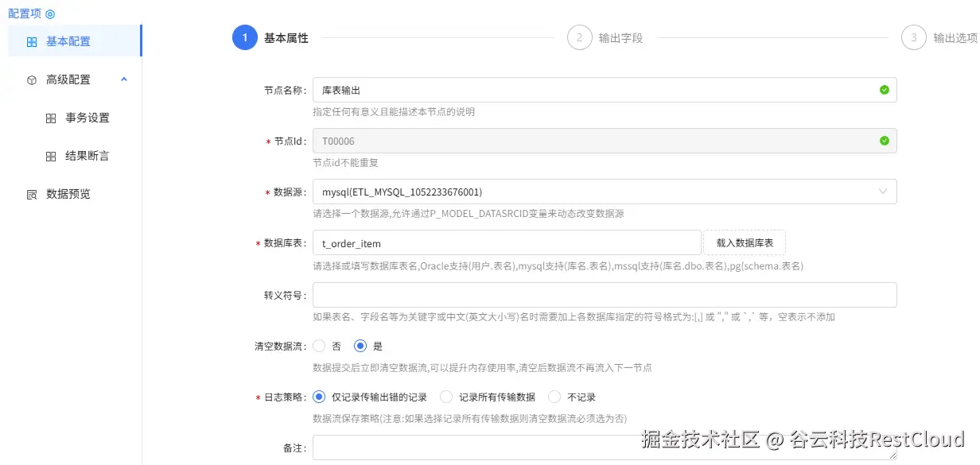Click step 1 circle 基本属性
Viewport: 980px width, 465px height.
(x=245, y=37)
